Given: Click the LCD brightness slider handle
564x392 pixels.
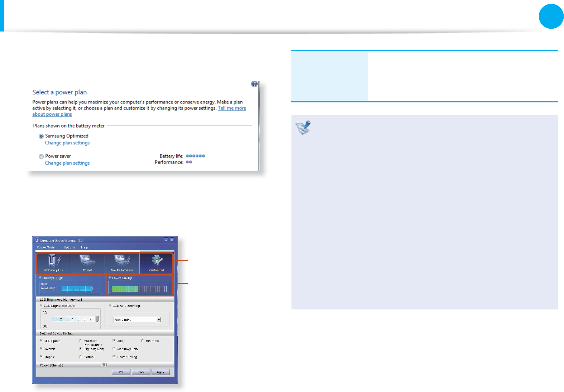Looking at the screenshot, I should pos(97,319).
